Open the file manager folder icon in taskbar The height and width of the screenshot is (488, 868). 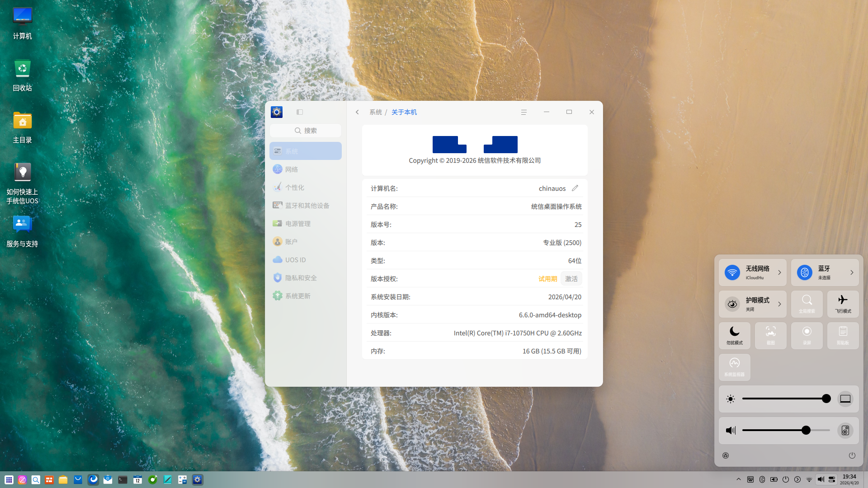tap(63, 480)
